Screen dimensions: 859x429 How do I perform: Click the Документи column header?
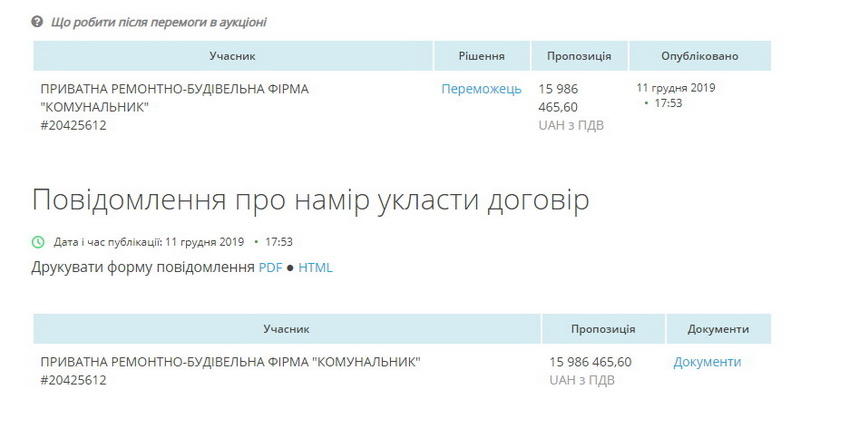pyautogui.click(x=718, y=329)
